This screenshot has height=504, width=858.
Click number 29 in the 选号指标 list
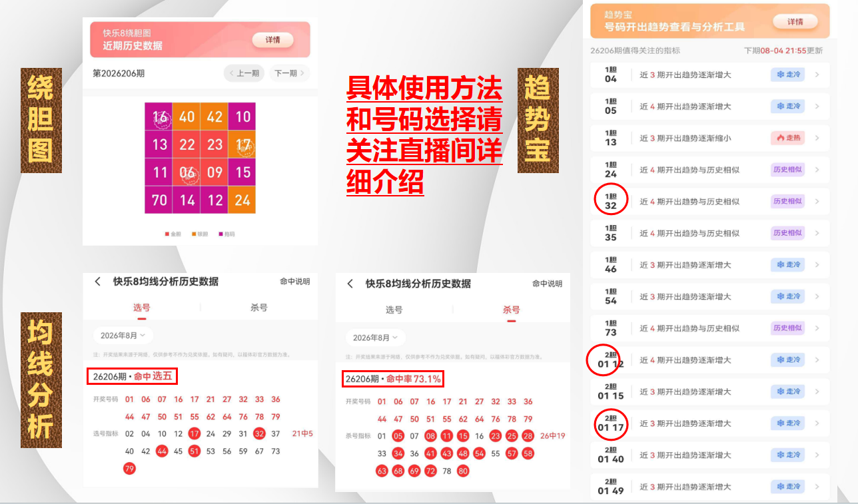[227, 433]
